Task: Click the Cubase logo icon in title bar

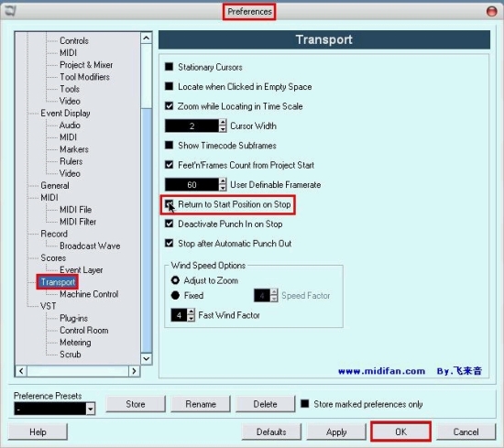Action: coord(10,11)
